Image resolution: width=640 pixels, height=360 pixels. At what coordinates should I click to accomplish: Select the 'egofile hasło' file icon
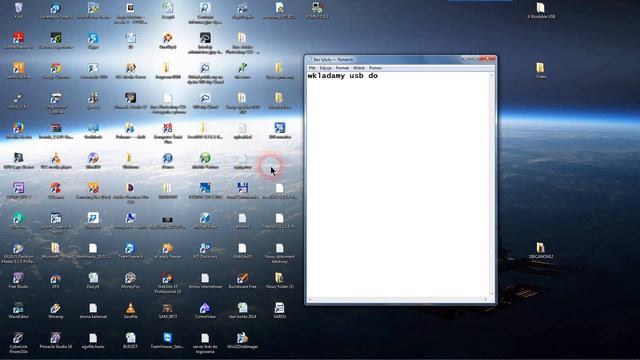coord(93,340)
